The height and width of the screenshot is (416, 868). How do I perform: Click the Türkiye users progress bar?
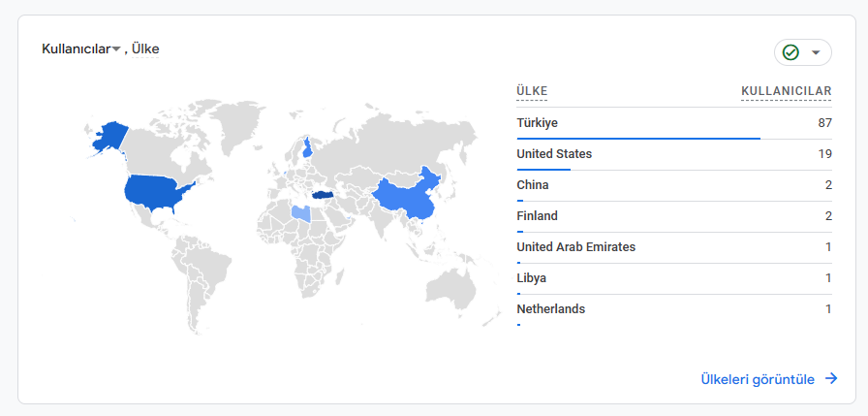(638, 138)
